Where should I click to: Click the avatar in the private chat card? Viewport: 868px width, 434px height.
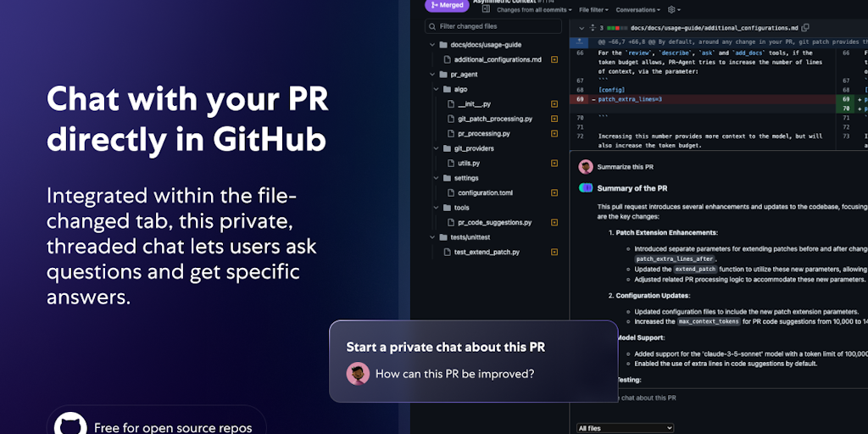point(359,374)
